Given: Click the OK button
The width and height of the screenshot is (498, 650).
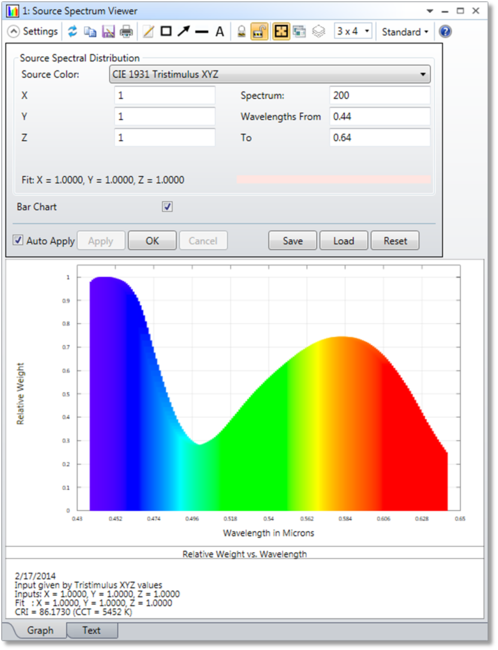Looking at the screenshot, I should pos(152,241).
